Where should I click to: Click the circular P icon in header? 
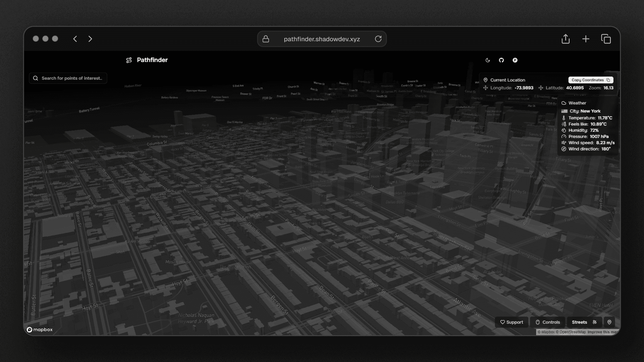(x=515, y=60)
